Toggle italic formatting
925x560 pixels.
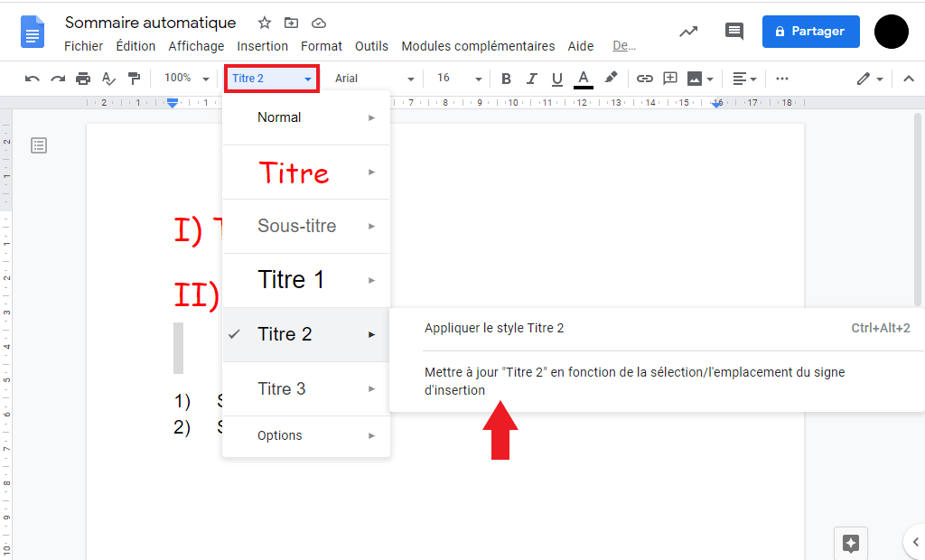(532, 79)
